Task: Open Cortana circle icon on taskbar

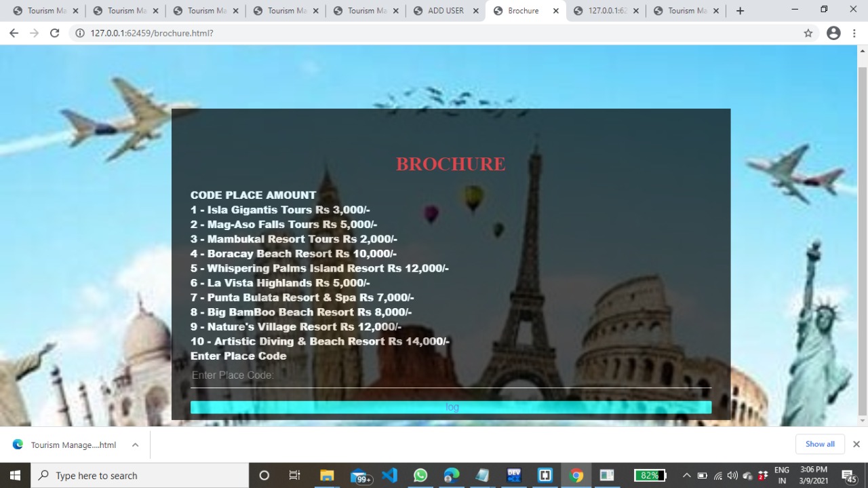Action: click(264, 475)
